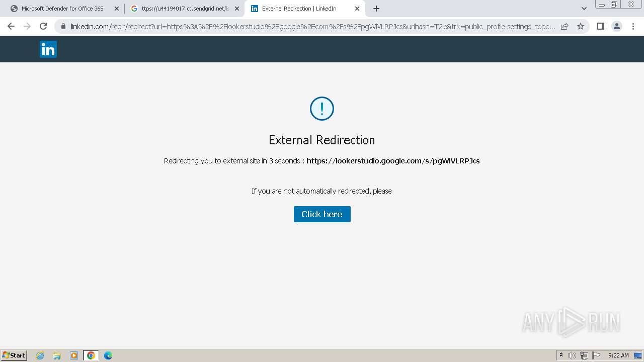
Task: Share this page from the address bar
Action: pyautogui.click(x=565, y=26)
